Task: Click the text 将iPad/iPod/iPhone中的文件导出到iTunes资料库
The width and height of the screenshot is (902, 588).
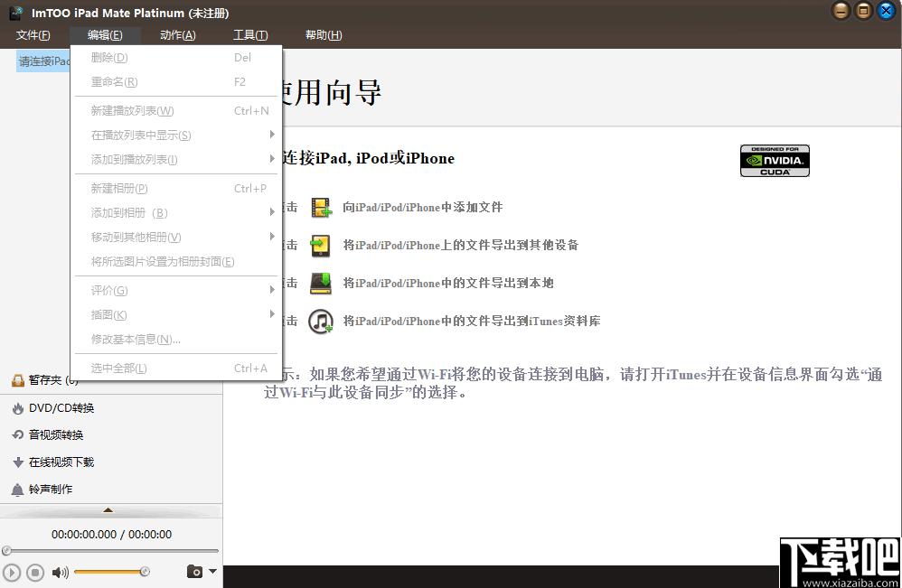Action: [472, 322]
